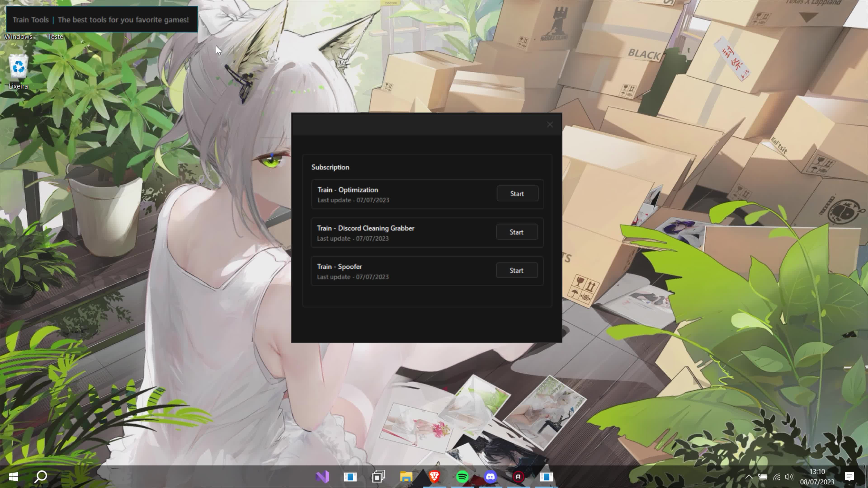Screen dimensions: 868x488
Task: Open Wi-Fi network settings
Action: pyautogui.click(x=776, y=476)
